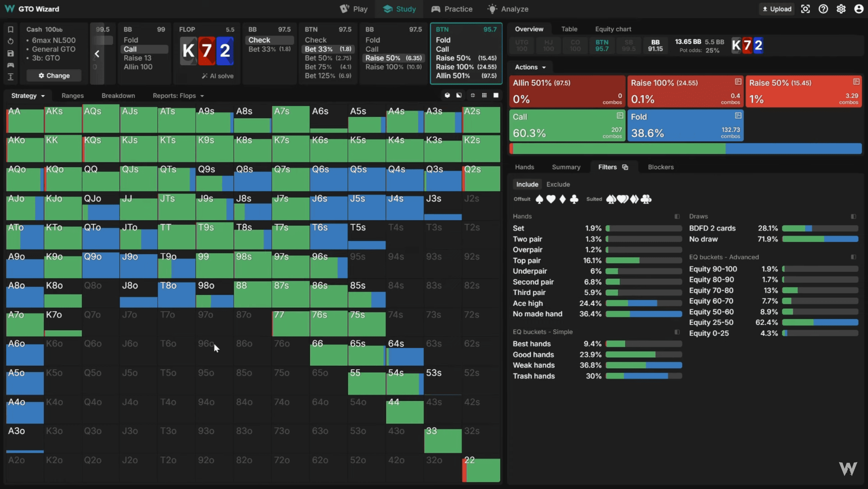
Task: Click the reset arrow icon in sidebar
Action: (11, 41)
